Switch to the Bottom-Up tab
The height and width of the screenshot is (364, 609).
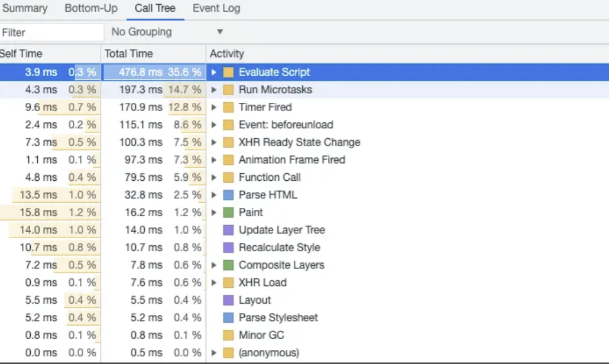click(91, 8)
